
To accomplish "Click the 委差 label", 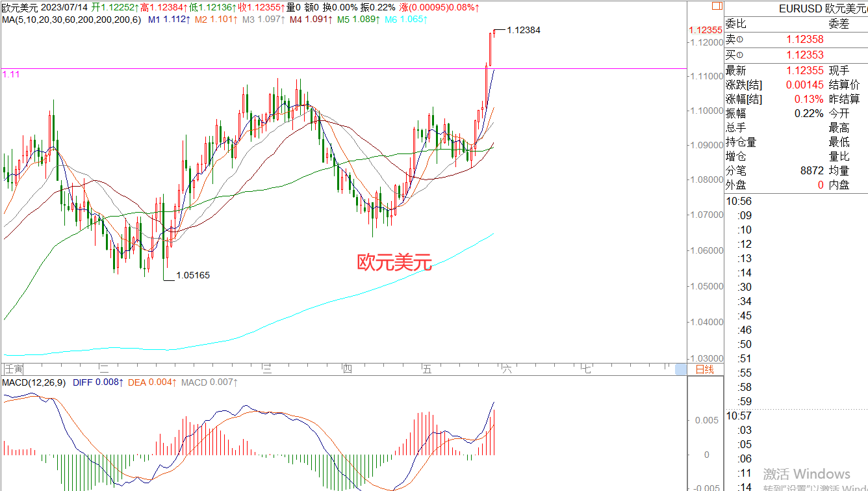I will pos(839,24).
